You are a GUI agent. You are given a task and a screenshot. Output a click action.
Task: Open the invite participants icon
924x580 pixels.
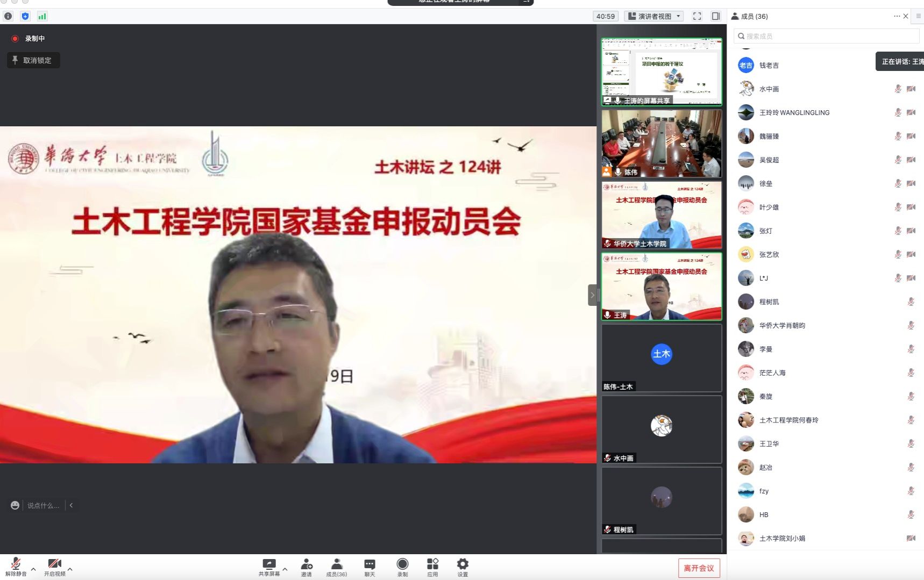(x=307, y=567)
